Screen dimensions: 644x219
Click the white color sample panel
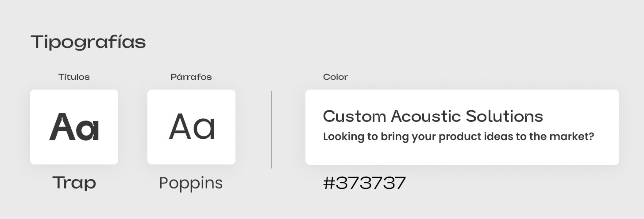pos(462,127)
